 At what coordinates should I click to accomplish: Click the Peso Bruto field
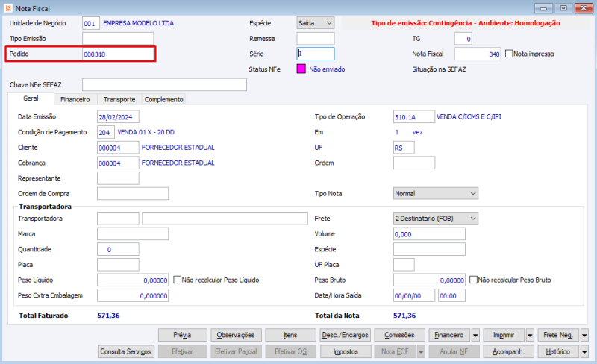(429, 280)
